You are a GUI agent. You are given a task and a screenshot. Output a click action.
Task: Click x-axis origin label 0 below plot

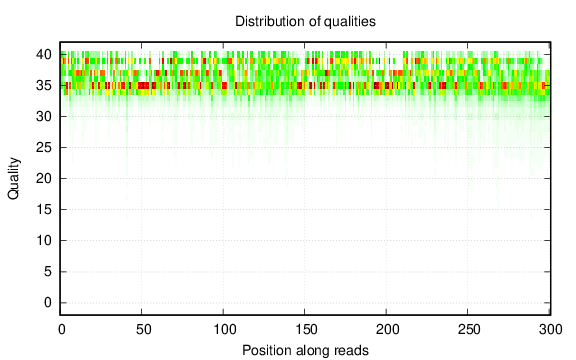[62, 330]
